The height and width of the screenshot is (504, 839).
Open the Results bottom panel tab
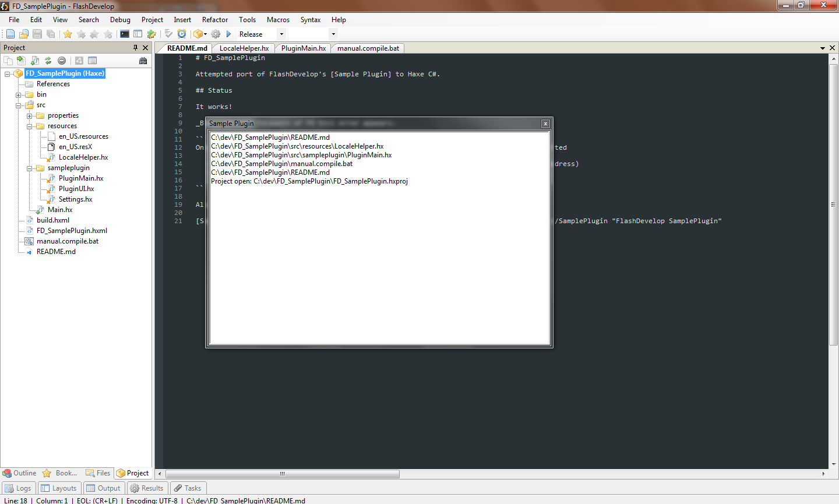click(x=147, y=488)
